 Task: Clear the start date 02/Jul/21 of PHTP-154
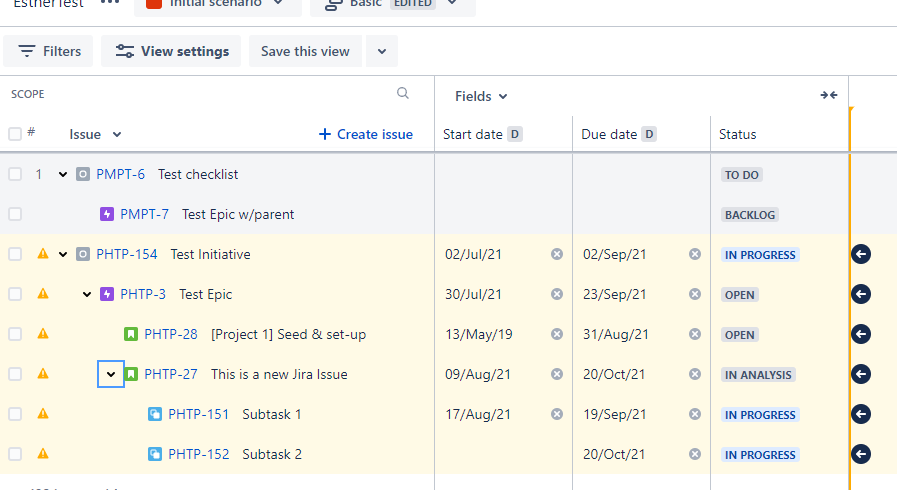click(557, 254)
